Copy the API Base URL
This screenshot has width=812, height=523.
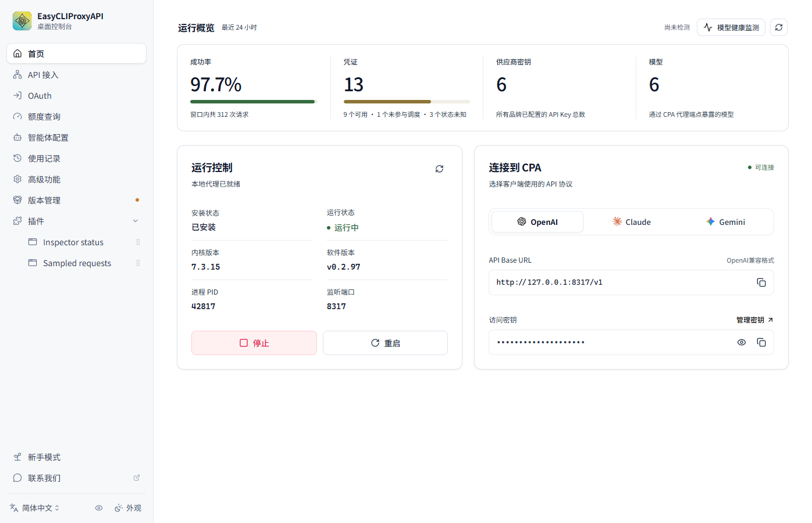click(761, 282)
